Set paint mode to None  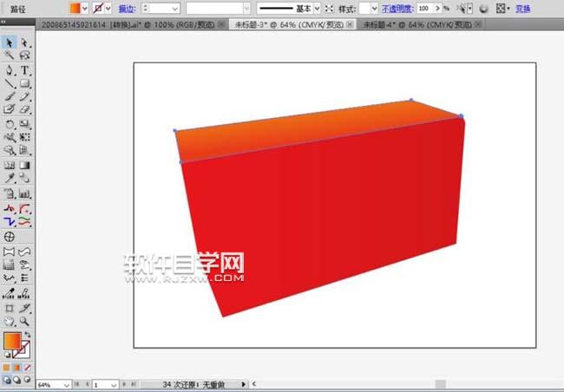[28, 368]
